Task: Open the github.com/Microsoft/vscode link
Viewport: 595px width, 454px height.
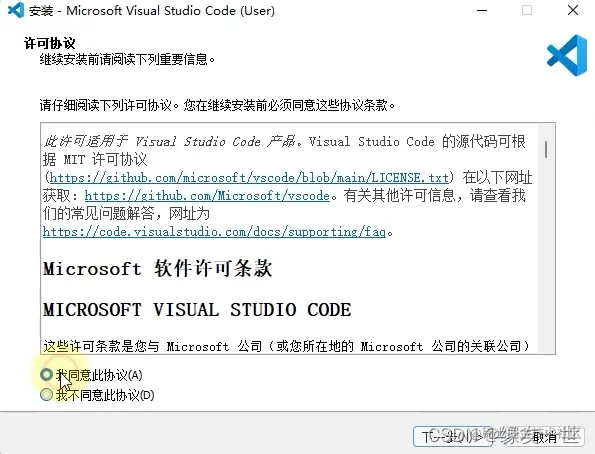Action: click(207, 195)
